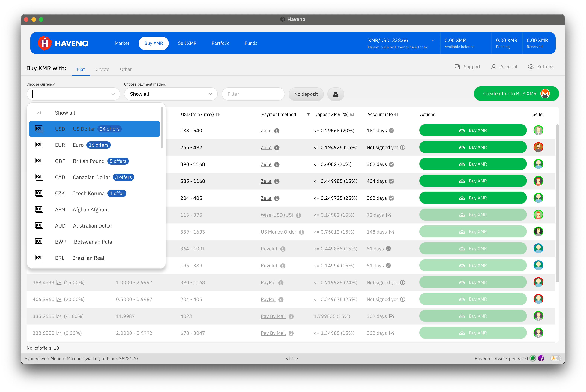
Task: Toggle the No deposit filter
Action: click(306, 94)
